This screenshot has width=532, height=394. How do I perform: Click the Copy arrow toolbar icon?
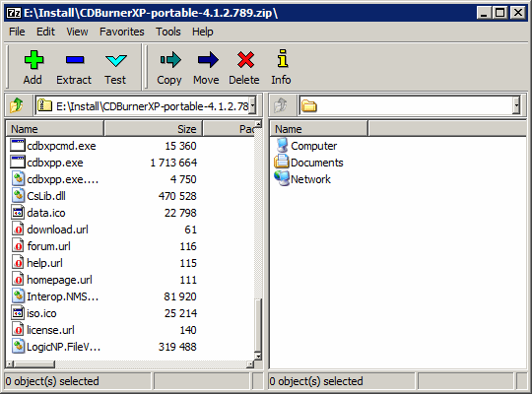click(170, 60)
